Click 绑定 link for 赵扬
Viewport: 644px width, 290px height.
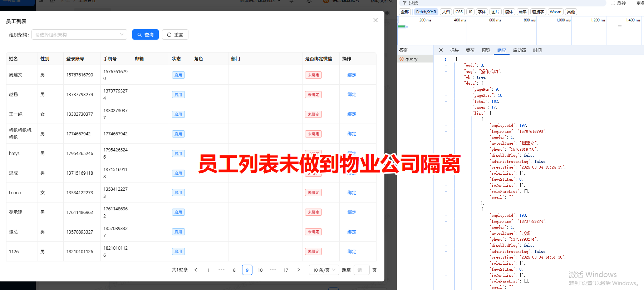click(352, 95)
